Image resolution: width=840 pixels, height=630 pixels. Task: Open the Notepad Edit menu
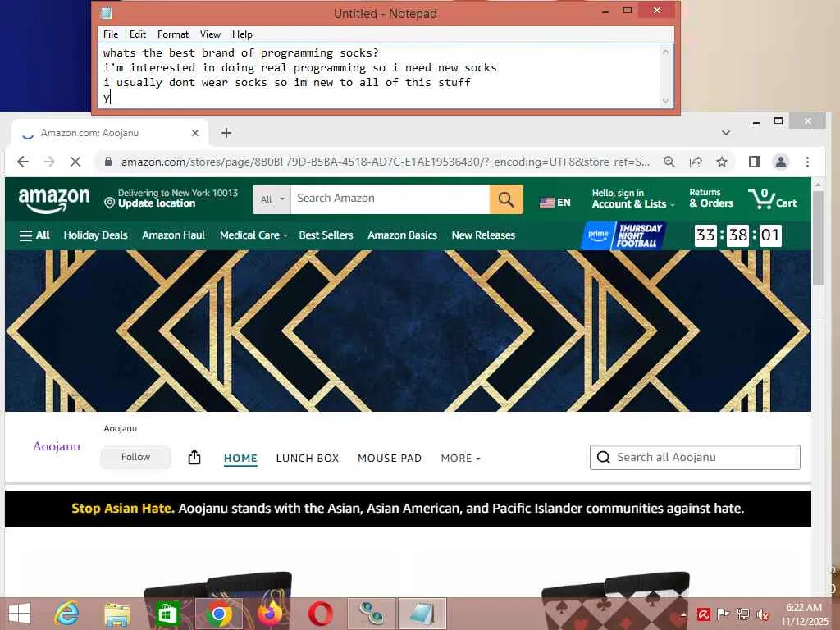138,34
